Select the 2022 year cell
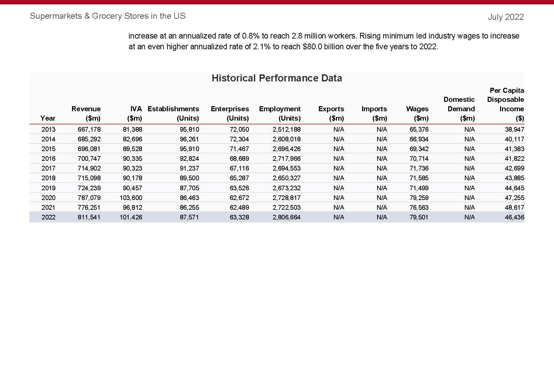This screenshot has width=554, height=392. 48,217
